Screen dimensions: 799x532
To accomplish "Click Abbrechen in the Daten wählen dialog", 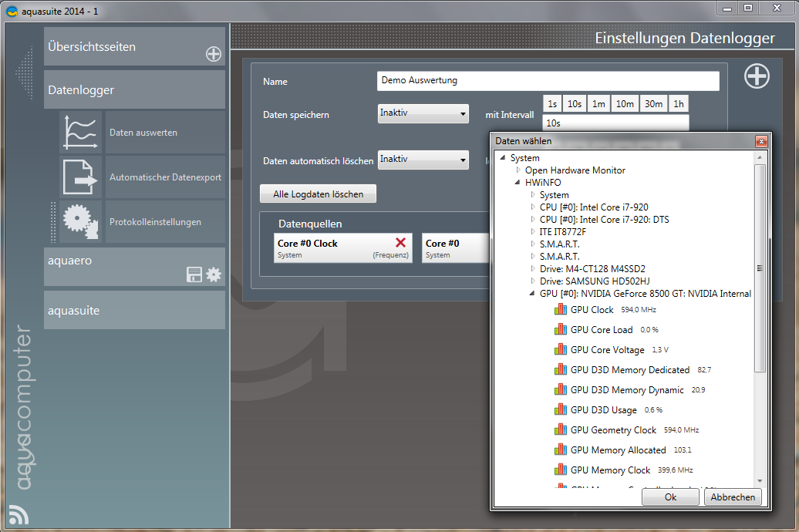I will 732,497.
